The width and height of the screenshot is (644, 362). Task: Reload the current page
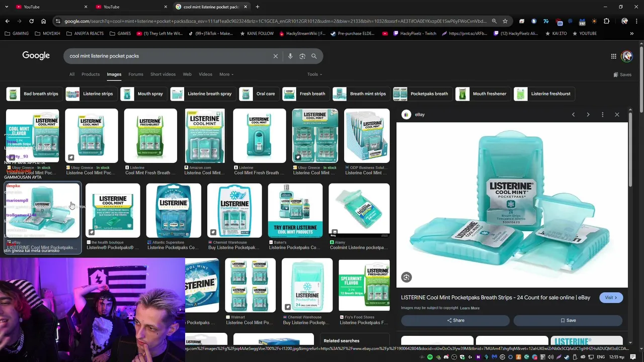click(31, 21)
